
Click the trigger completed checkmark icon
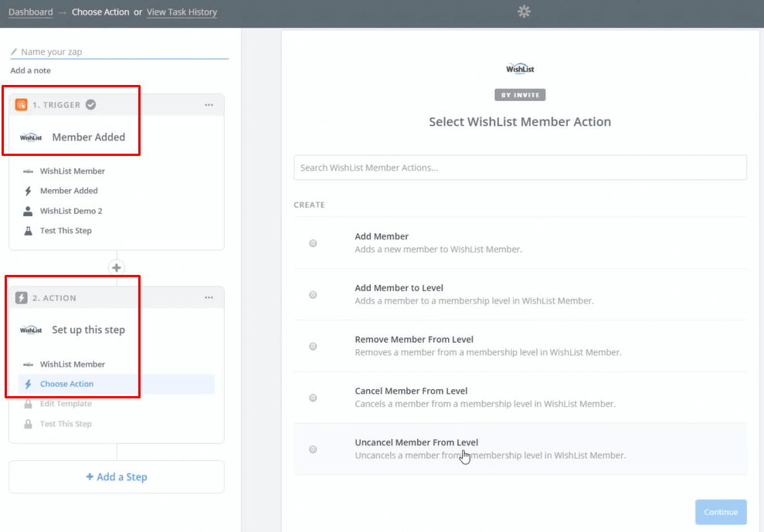(90, 104)
